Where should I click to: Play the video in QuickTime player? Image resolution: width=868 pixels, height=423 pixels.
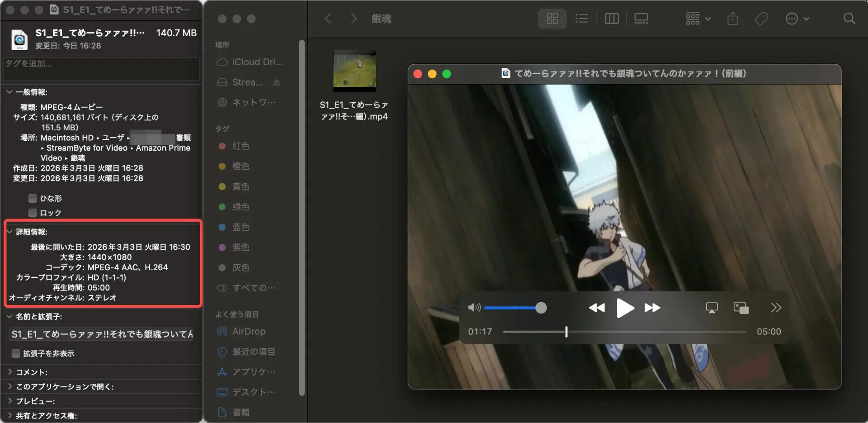click(x=625, y=308)
